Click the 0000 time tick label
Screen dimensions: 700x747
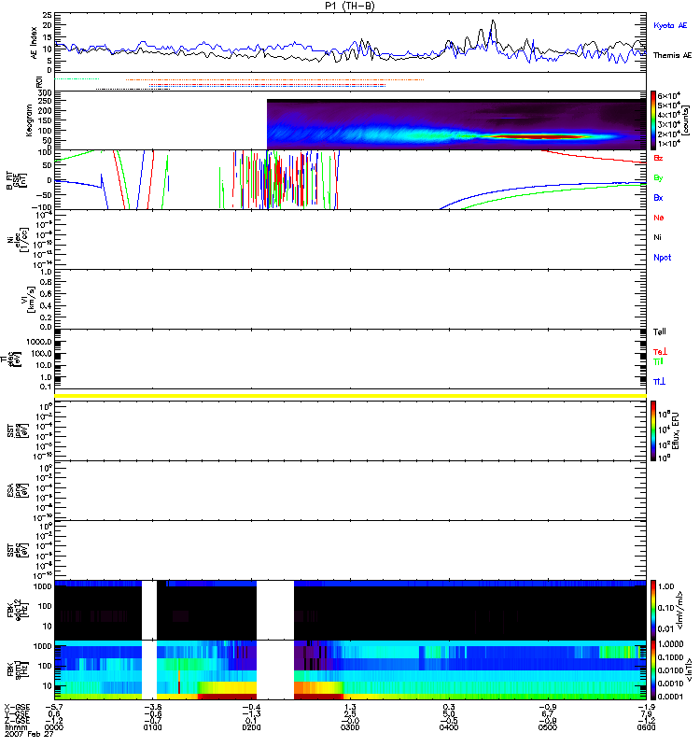click(54, 727)
